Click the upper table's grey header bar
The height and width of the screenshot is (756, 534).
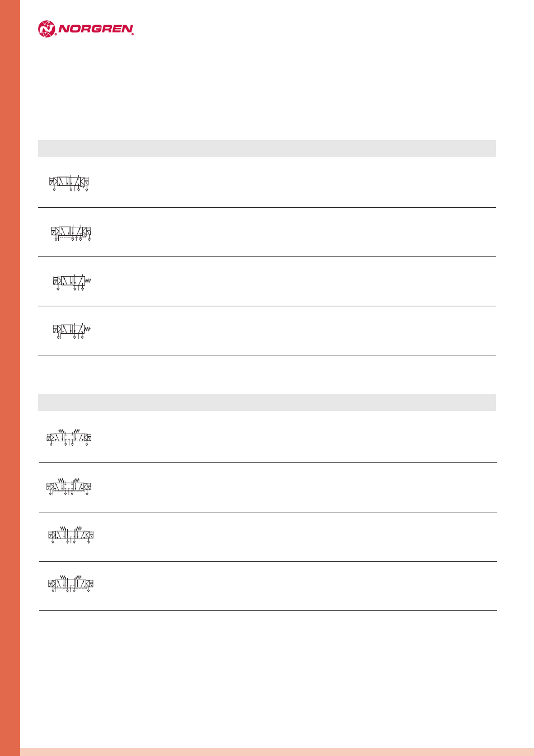[267, 148]
